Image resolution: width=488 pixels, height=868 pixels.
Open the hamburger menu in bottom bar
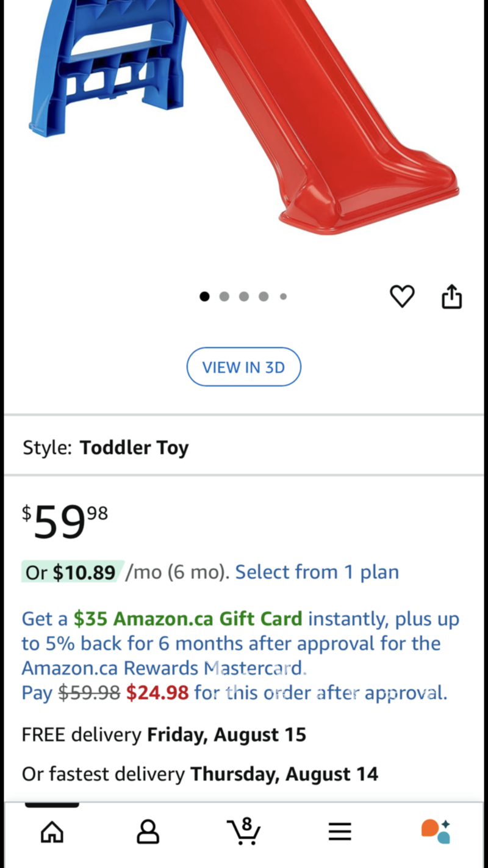pyautogui.click(x=340, y=831)
